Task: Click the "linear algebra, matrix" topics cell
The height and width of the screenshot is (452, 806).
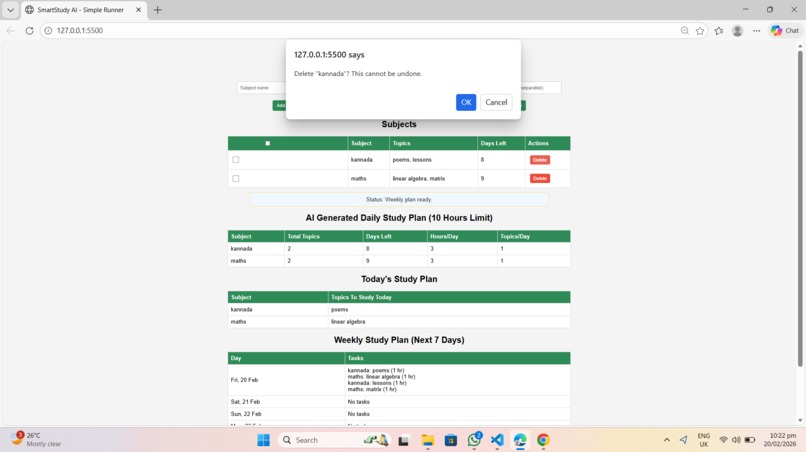Action: point(433,178)
